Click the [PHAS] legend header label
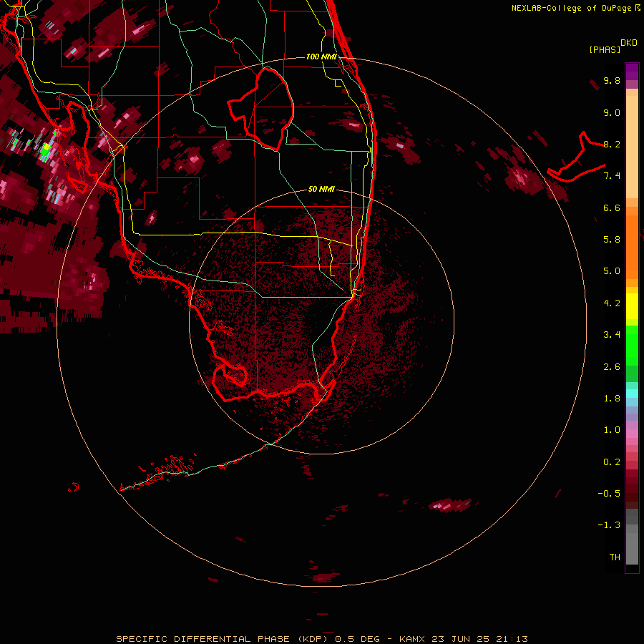 click(605, 49)
